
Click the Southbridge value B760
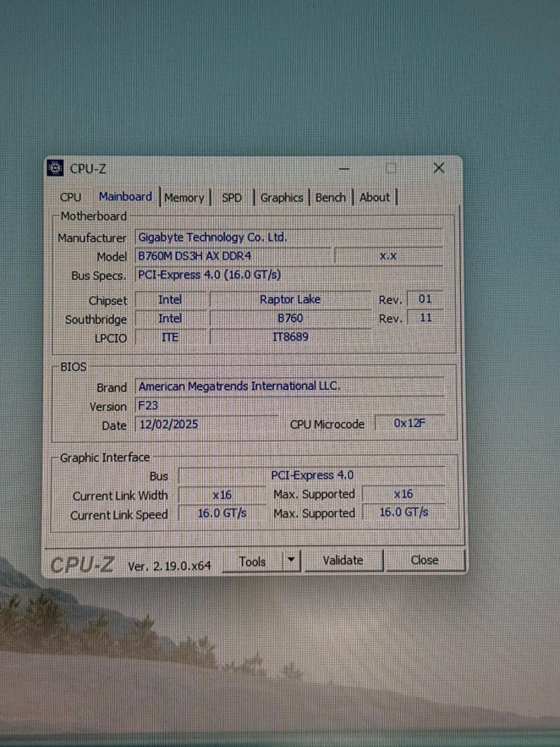click(290, 317)
